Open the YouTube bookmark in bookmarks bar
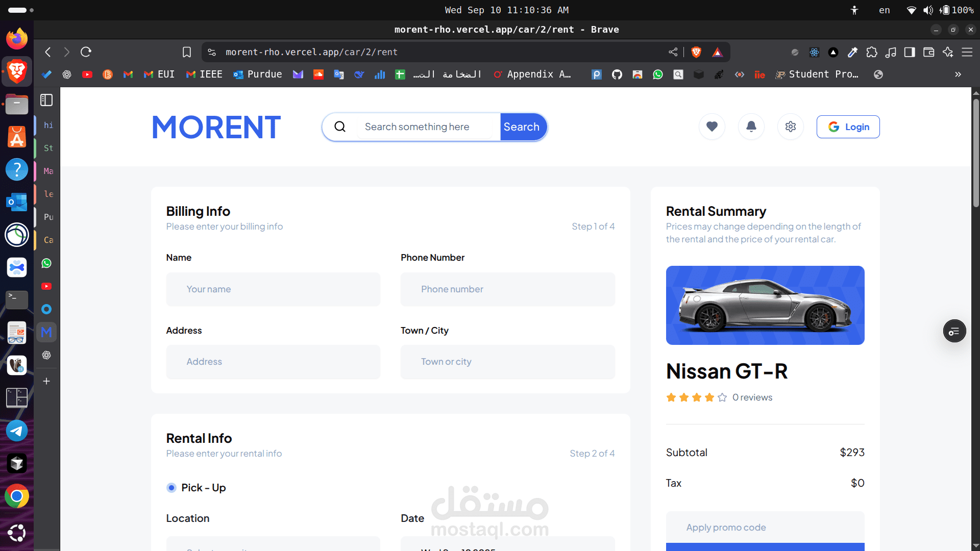Image resolution: width=980 pixels, height=551 pixels. click(x=87, y=74)
